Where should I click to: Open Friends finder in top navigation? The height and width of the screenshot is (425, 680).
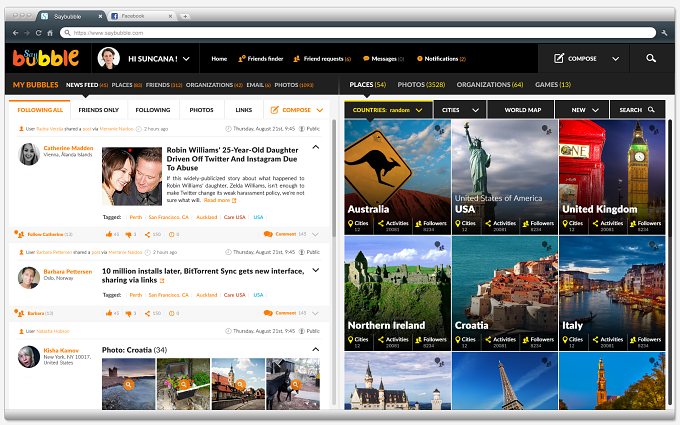(x=261, y=59)
